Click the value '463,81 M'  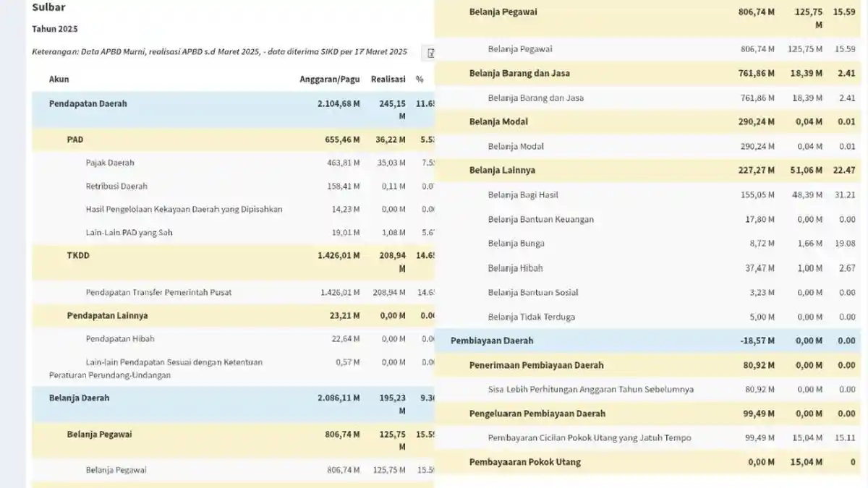click(344, 163)
